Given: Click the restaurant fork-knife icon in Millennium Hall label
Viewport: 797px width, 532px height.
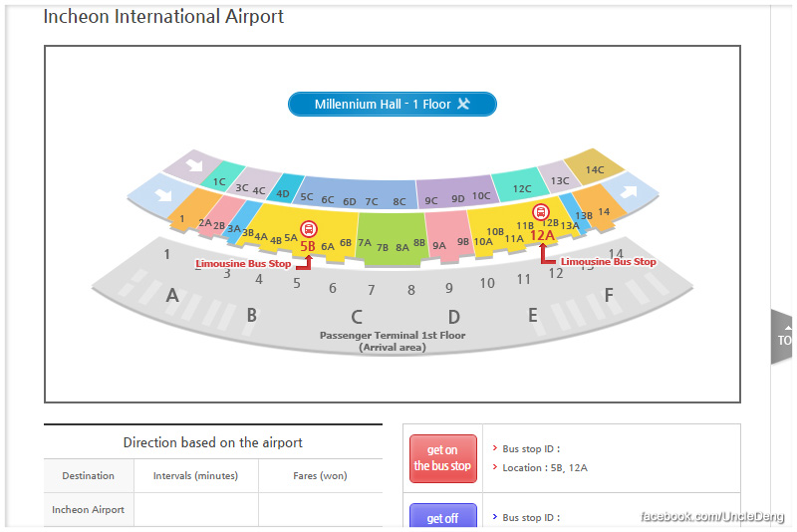Looking at the screenshot, I should (463, 104).
